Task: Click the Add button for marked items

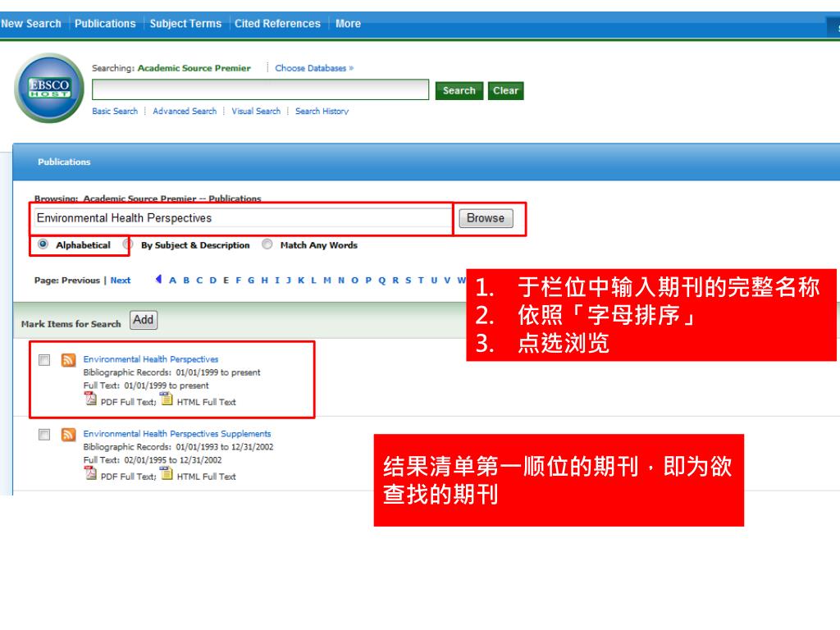Action: click(x=144, y=320)
